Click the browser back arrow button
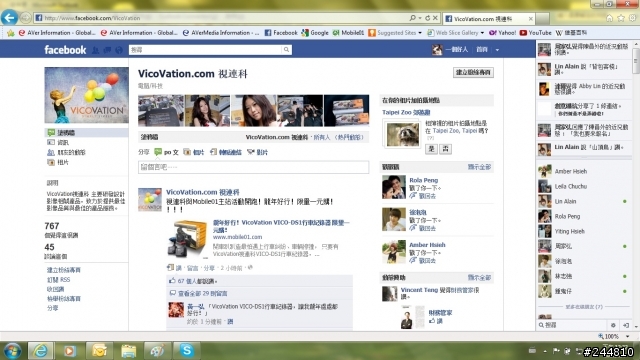 coord(9,18)
